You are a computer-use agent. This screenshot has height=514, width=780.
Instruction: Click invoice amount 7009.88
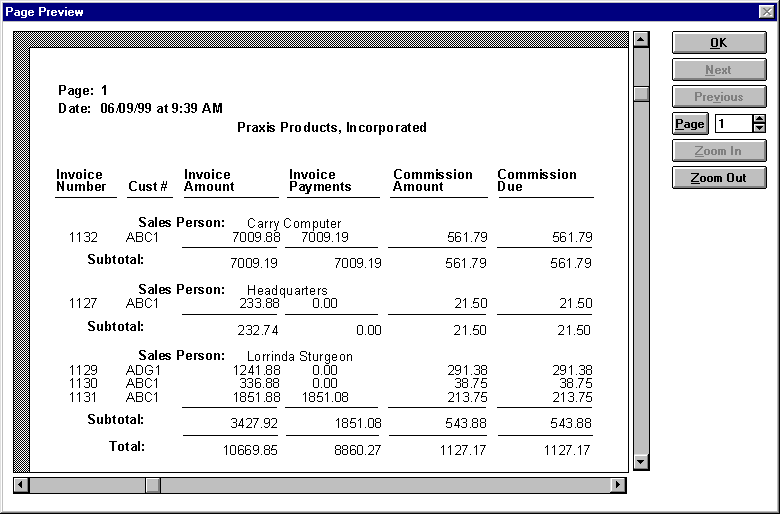pos(256,237)
